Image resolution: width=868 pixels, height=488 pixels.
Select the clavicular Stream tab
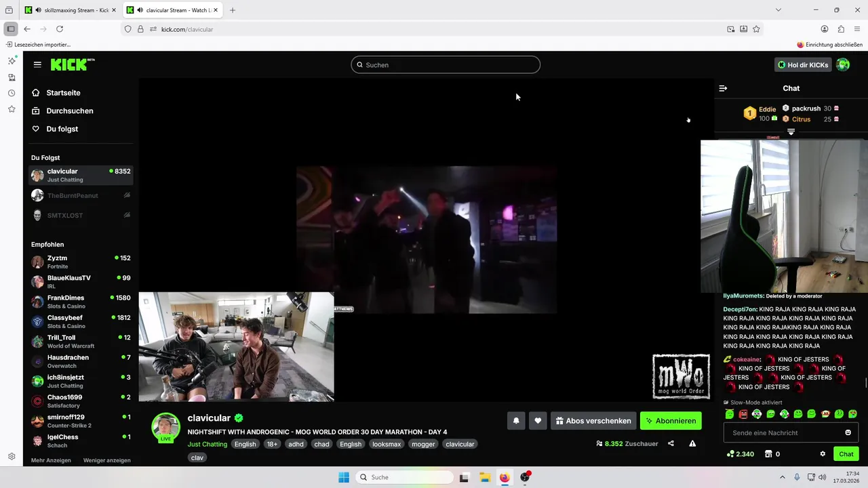click(172, 10)
